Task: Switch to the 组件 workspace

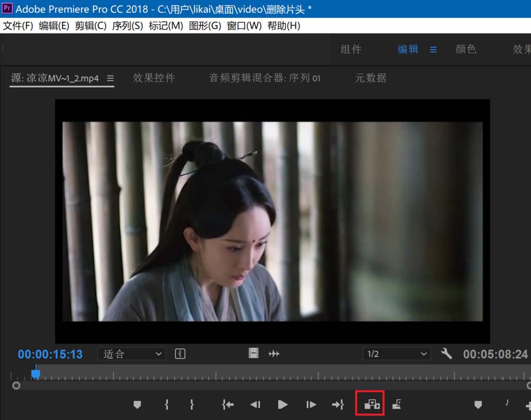Action: tap(351, 49)
